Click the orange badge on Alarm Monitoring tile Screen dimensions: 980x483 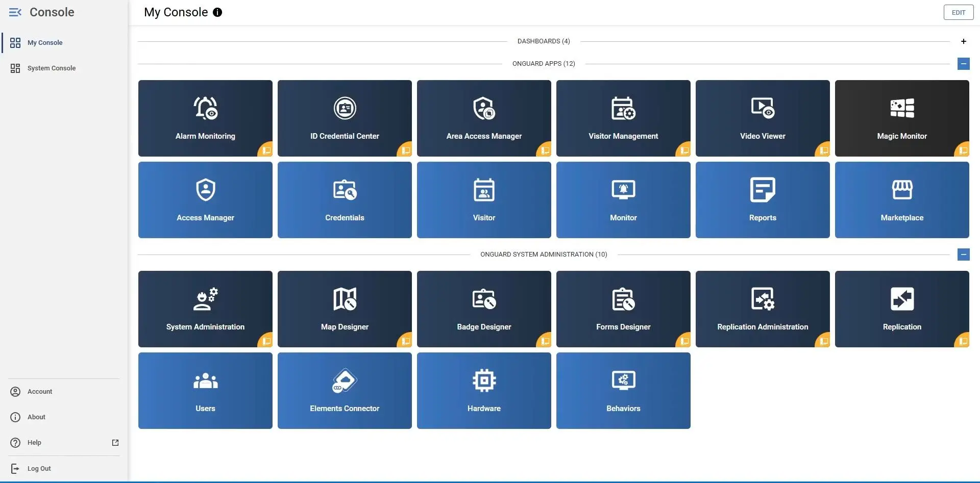click(x=266, y=150)
